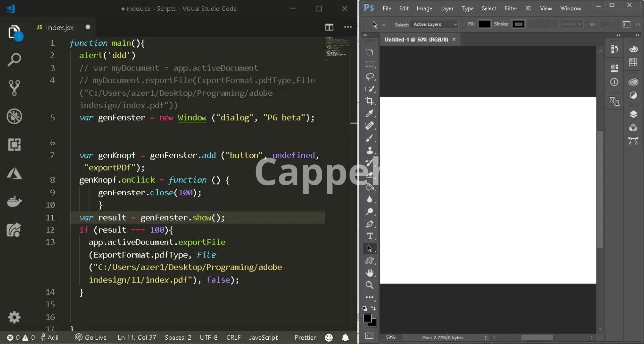This screenshot has width=644, height=344.
Task: Choose the Zoom tool in toolbar
Action: point(370,285)
